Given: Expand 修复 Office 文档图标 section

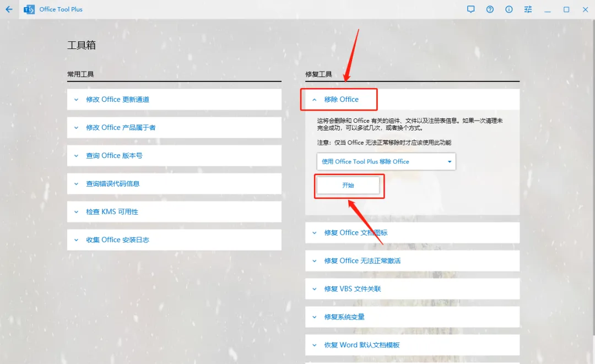Looking at the screenshot, I should (x=413, y=233).
